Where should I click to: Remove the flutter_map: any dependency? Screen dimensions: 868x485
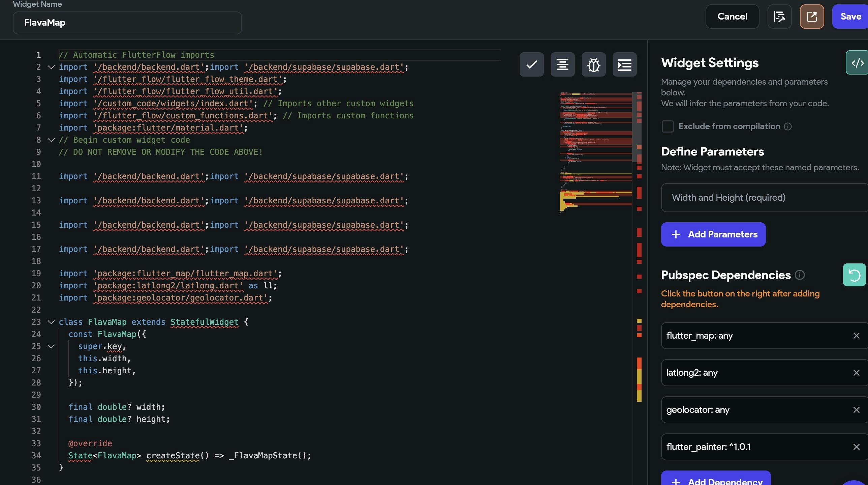[856, 336]
